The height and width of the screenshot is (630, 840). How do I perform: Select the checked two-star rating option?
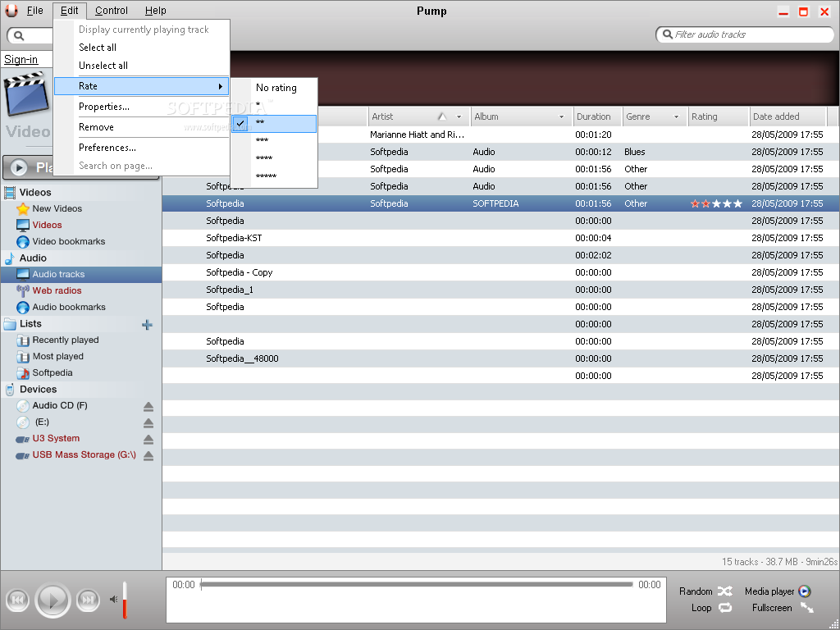(x=274, y=123)
